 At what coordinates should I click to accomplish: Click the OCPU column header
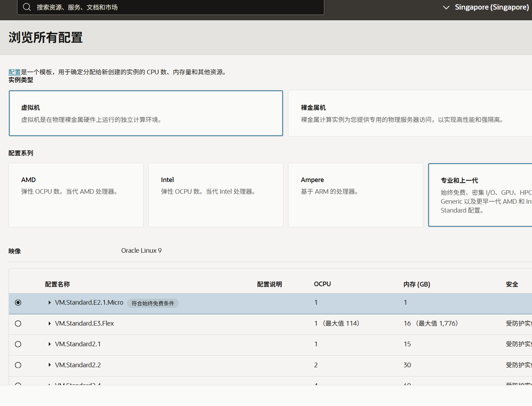(x=323, y=284)
